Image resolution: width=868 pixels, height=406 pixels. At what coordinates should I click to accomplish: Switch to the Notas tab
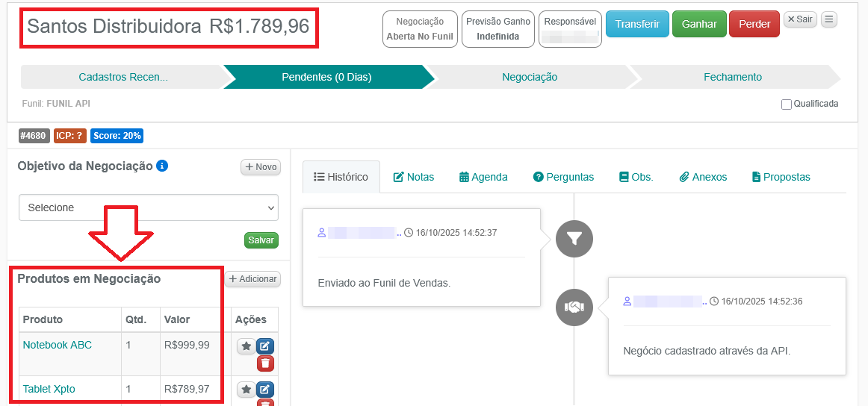(413, 177)
